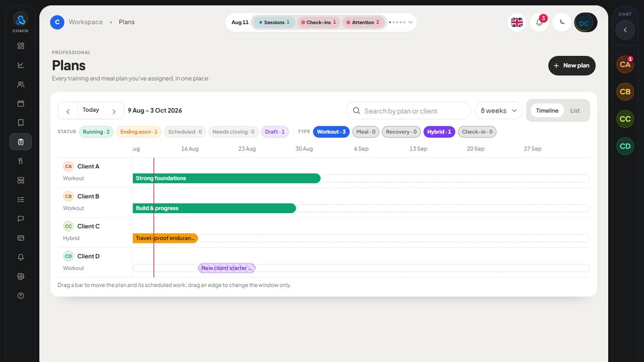
Task: Click the Attention pill in top bar
Action: [x=362, y=22]
